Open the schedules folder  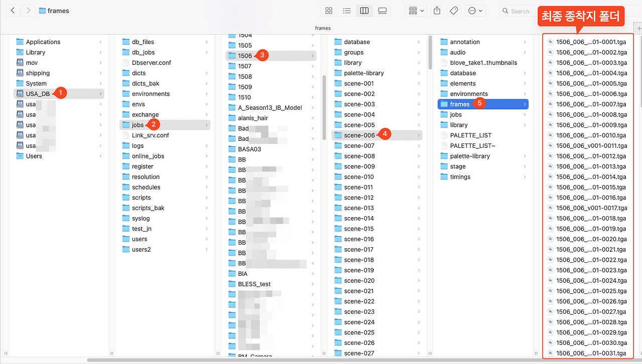165,188
